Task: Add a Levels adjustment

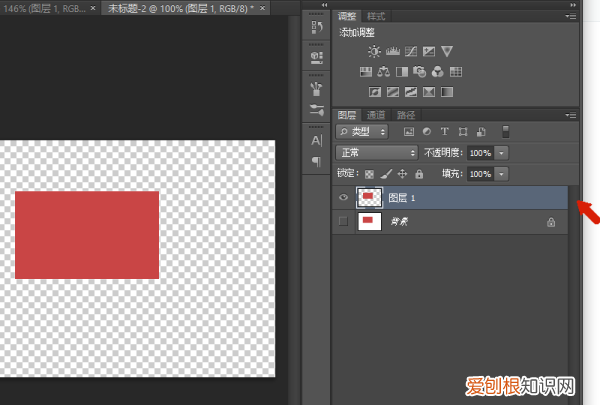Action: (392, 51)
